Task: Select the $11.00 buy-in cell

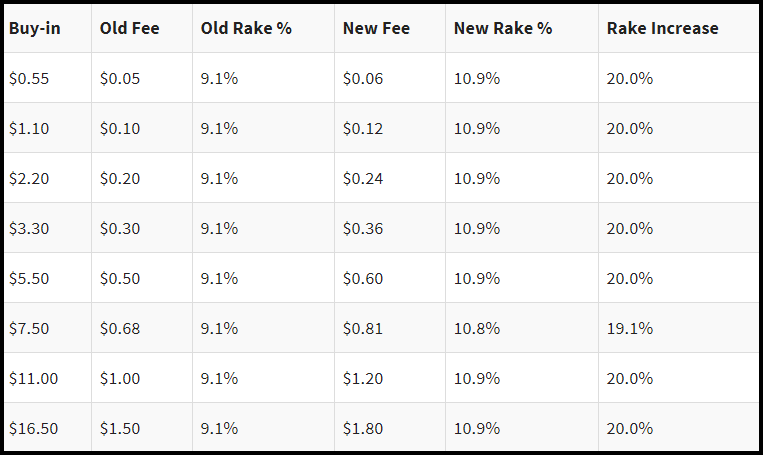Action: pyautogui.click(x=48, y=378)
